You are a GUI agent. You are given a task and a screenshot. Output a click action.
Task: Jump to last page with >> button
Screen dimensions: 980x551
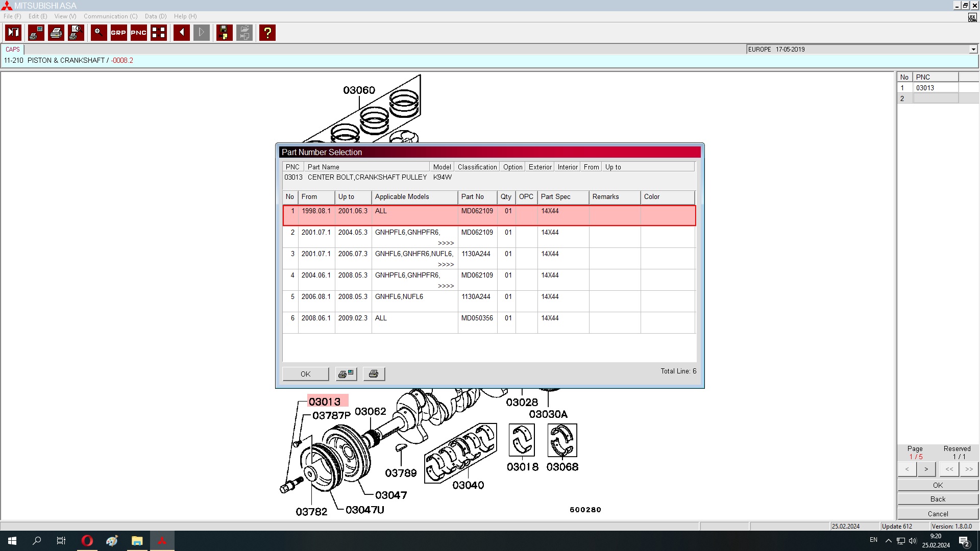point(968,469)
